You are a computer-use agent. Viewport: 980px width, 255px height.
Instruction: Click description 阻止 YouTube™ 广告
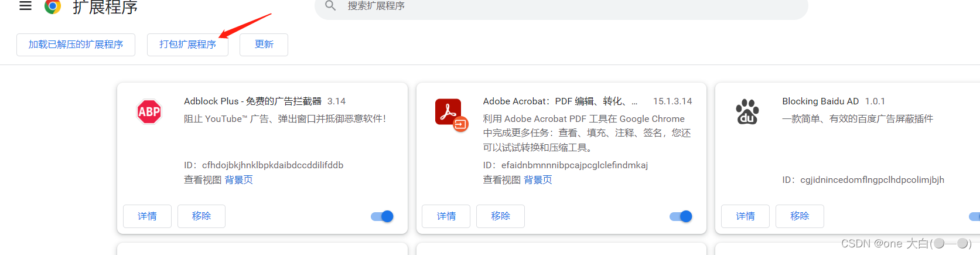(285, 119)
